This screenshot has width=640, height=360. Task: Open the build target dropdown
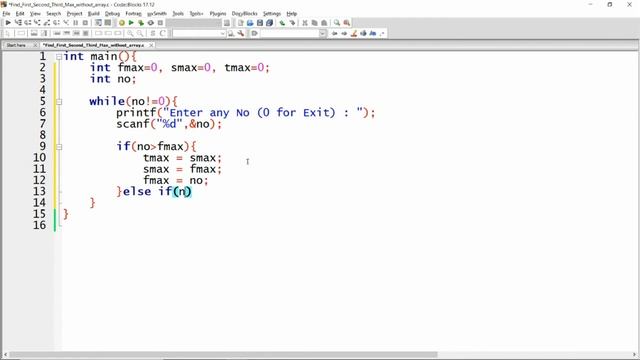(x=194, y=22)
